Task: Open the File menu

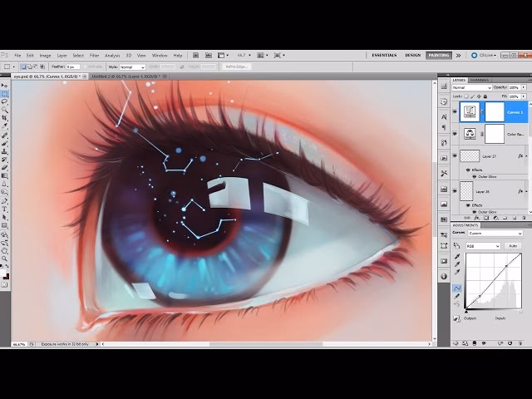Action: pos(17,56)
